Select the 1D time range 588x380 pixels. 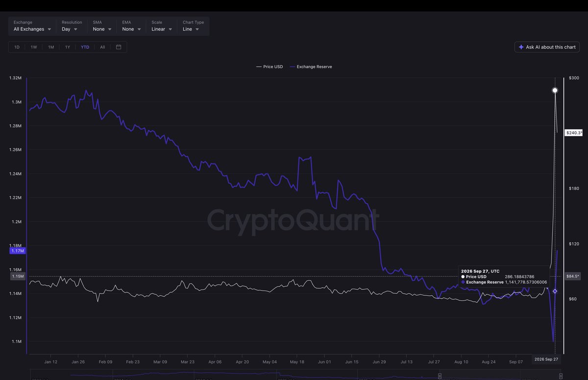17,47
